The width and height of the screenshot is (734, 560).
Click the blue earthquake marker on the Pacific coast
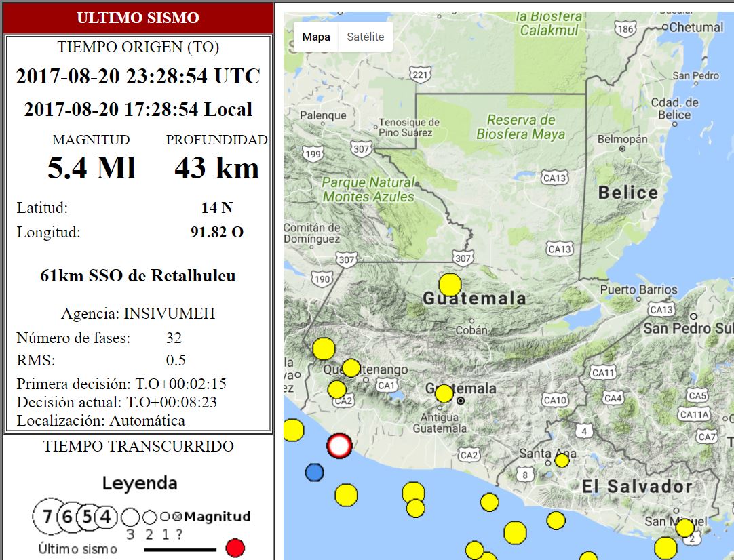point(313,473)
